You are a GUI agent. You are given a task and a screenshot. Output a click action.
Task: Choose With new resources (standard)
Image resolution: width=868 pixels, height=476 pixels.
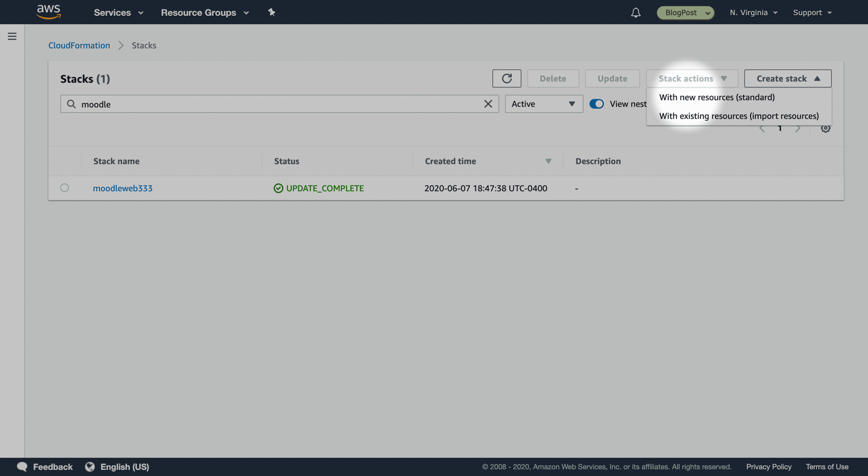pyautogui.click(x=716, y=97)
